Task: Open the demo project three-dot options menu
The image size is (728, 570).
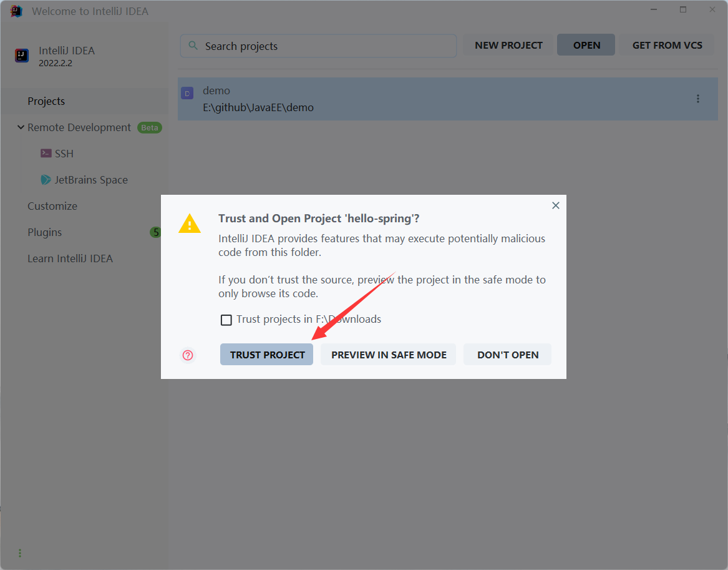Action: tap(698, 99)
